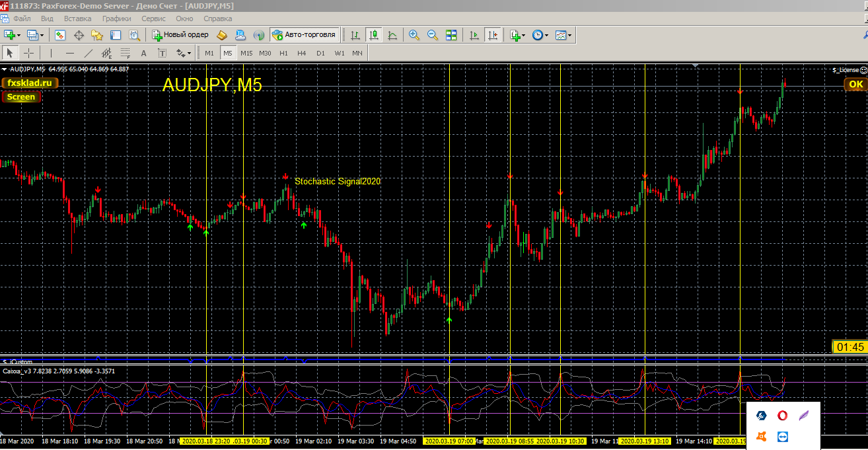This screenshot has width=868, height=450.
Task: Select the M15 timeframe
Action: coord(246,53)
